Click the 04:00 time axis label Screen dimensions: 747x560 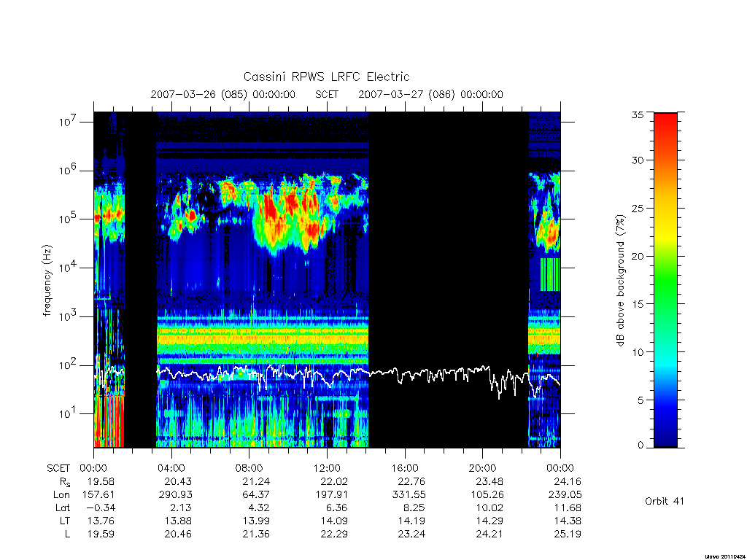(x=171, y=468)
